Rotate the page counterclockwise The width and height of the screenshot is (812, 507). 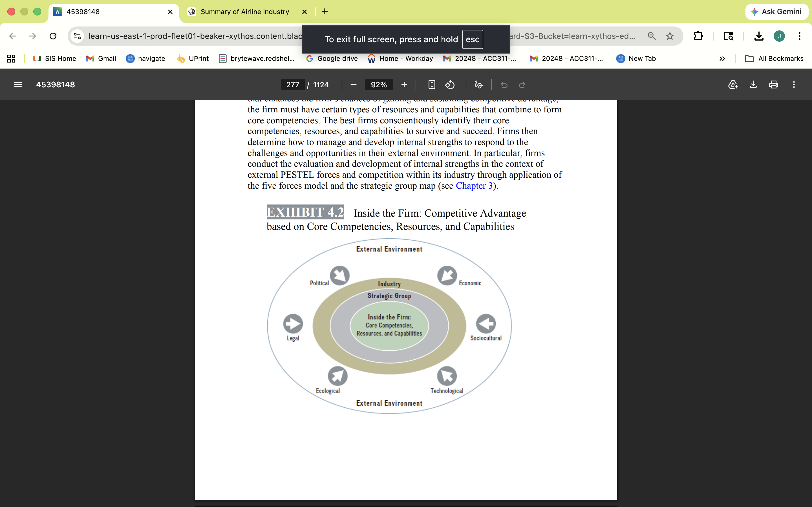[x=450, y=84]
